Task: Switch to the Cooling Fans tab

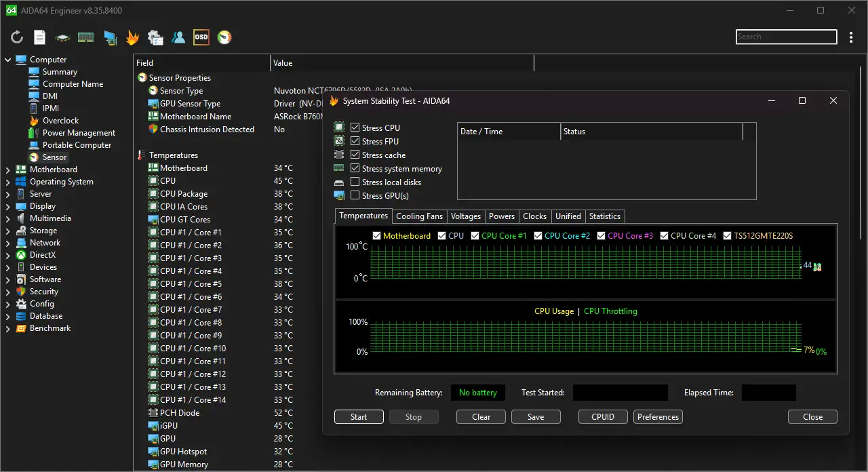Action: 419,216
